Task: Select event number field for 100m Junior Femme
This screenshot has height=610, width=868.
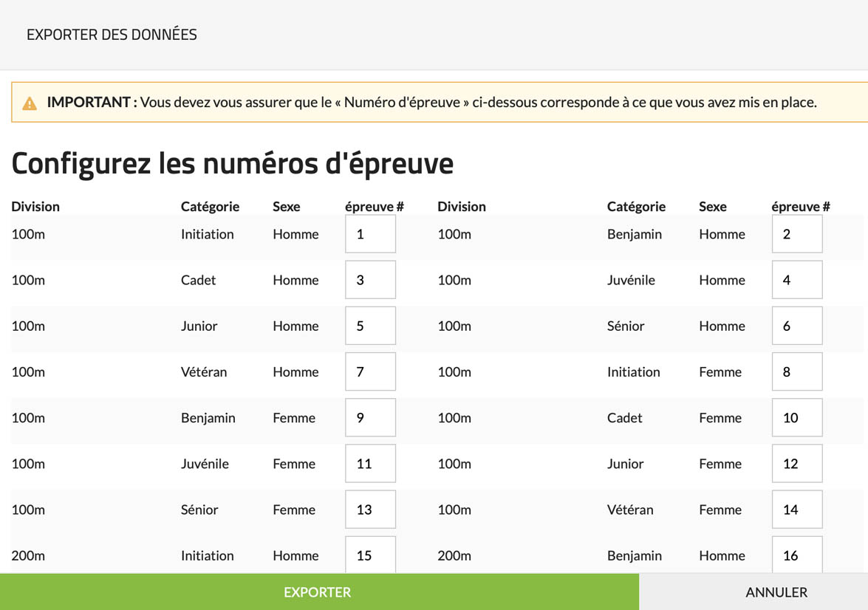Action: coord(796,464)
